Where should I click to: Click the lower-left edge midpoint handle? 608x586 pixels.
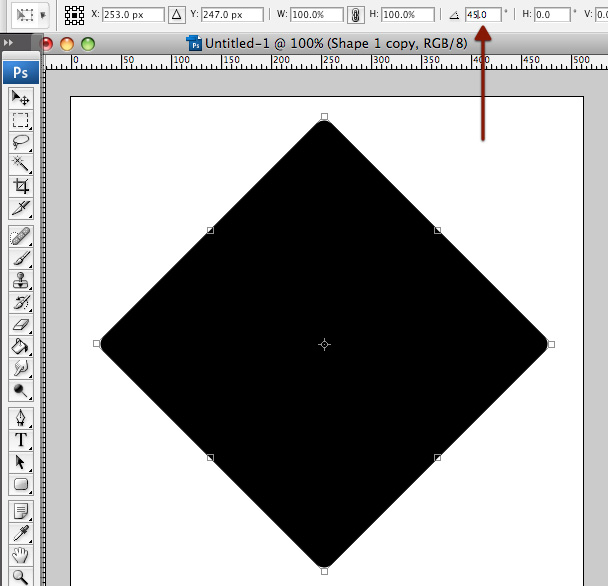tap(210, 458)
